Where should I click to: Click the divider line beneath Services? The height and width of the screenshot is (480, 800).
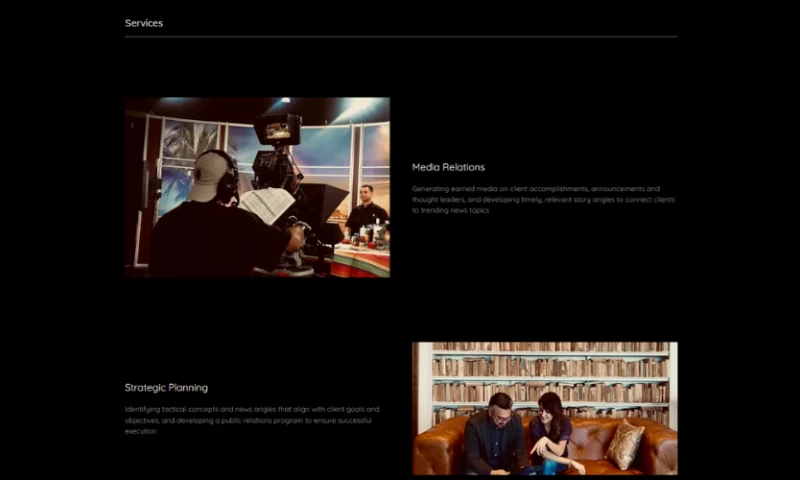pos(400,37)
